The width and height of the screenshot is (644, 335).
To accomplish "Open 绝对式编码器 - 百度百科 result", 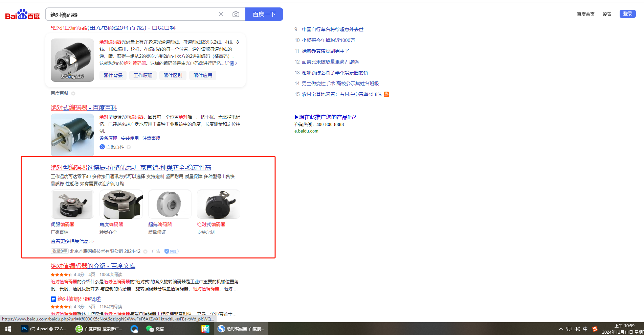I will (84, 107).
